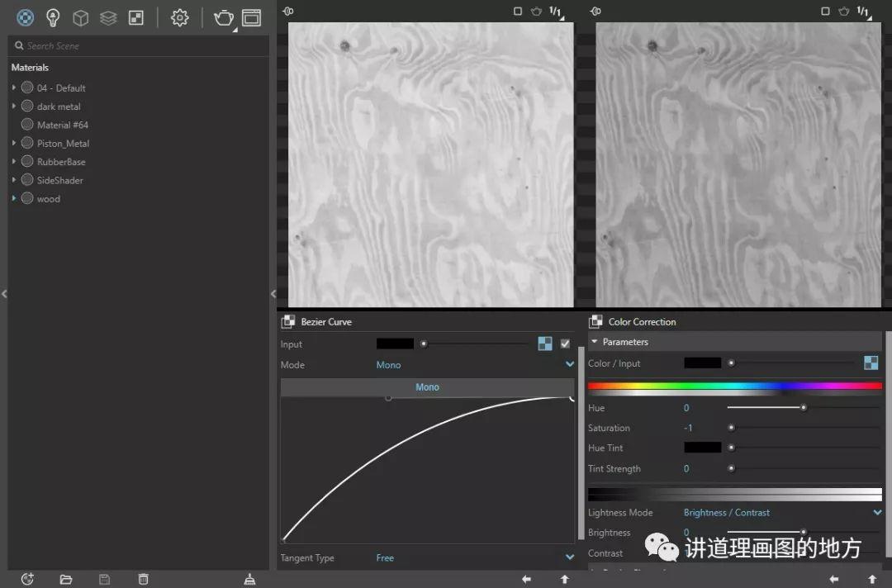Click the right preview's teapot render icon
This screenshot has height=588, width=892.
coord(843,12)
